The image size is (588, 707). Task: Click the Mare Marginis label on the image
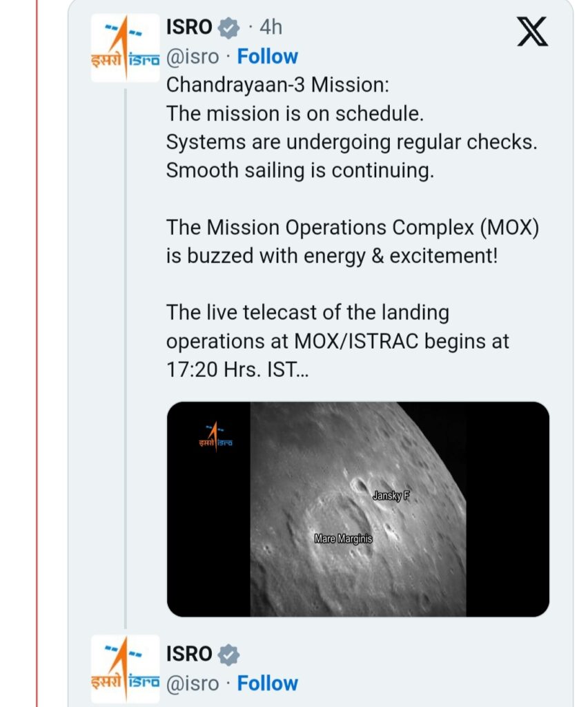click(x=343, y=539)
